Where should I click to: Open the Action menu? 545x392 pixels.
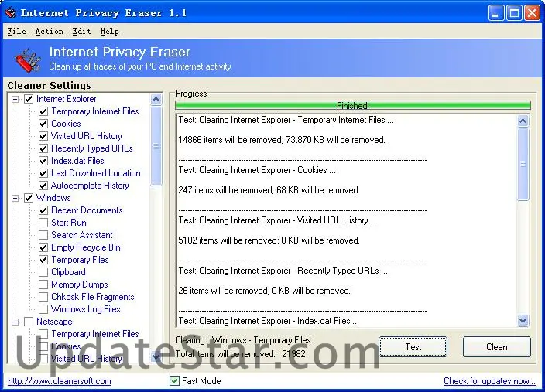point(50,31)
